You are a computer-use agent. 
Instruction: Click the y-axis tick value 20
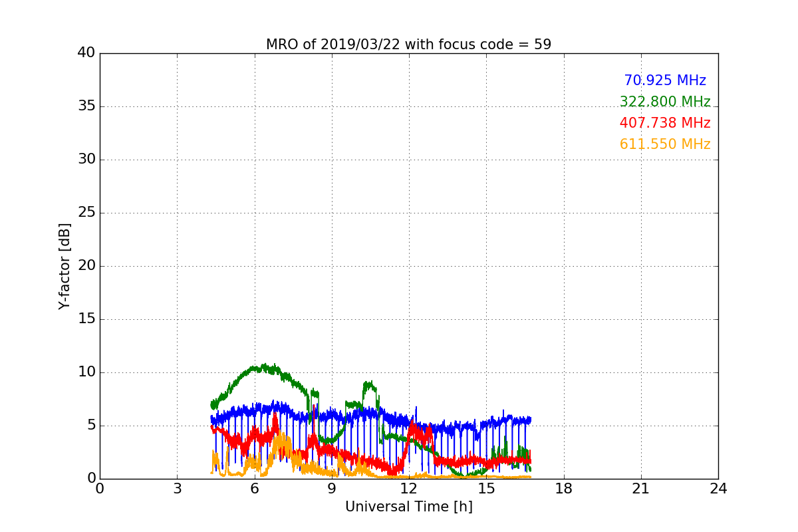86,266
